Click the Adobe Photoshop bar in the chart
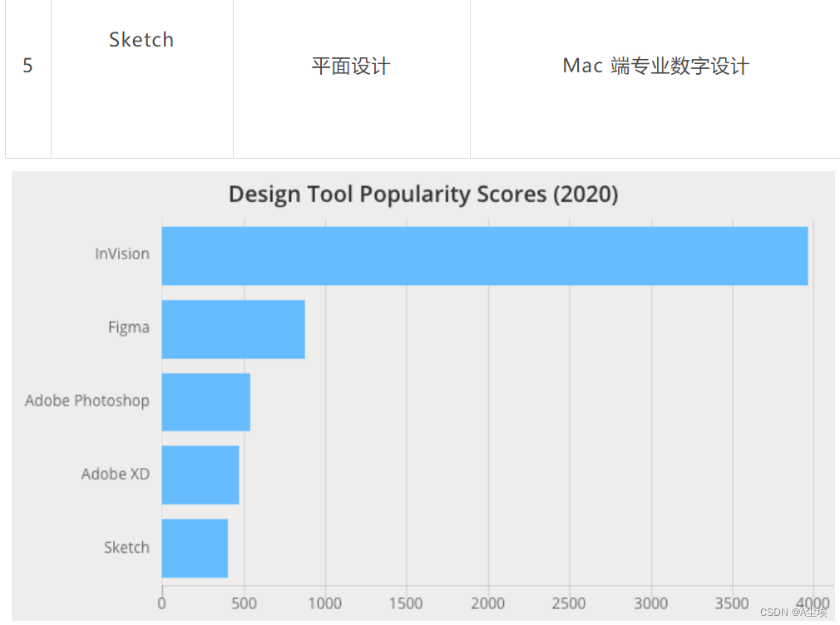Image resolution: width=840 pixels, height=625 pixels. tap(206, 402)
